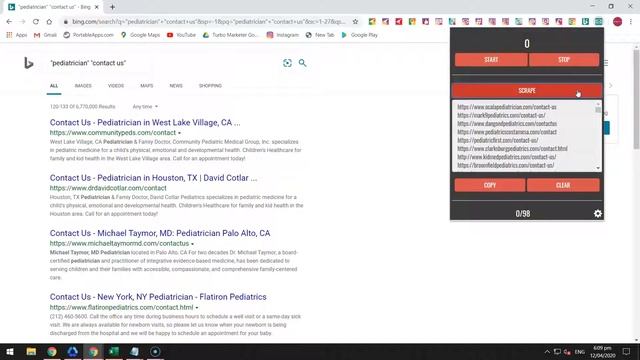Click the START button in scraper popup
Screen dimensions: 640x360
(x=491, y=60)
